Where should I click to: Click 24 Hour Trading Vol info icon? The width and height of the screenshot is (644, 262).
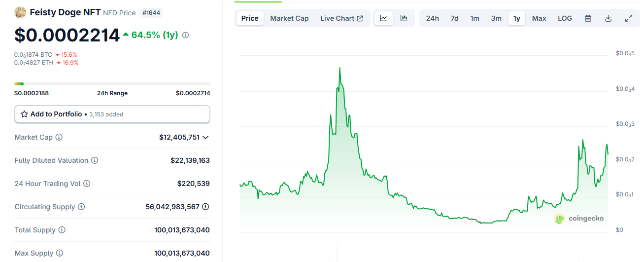click(x=87, y=184)
